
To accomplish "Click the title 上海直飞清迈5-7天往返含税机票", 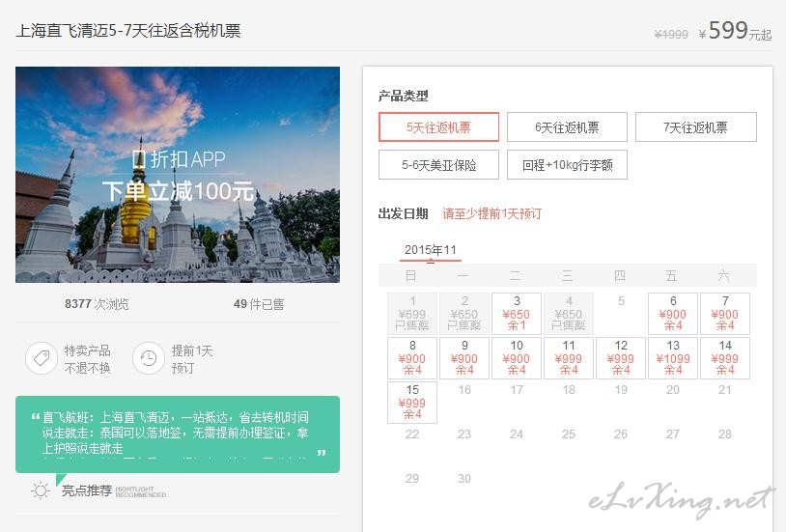I will point(128,31).
